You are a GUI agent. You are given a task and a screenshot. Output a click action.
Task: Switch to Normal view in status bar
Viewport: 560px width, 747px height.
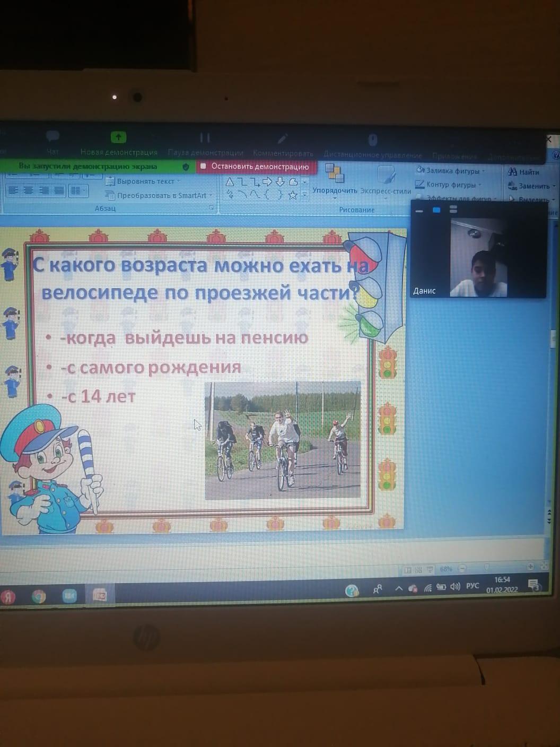(408, 570)
